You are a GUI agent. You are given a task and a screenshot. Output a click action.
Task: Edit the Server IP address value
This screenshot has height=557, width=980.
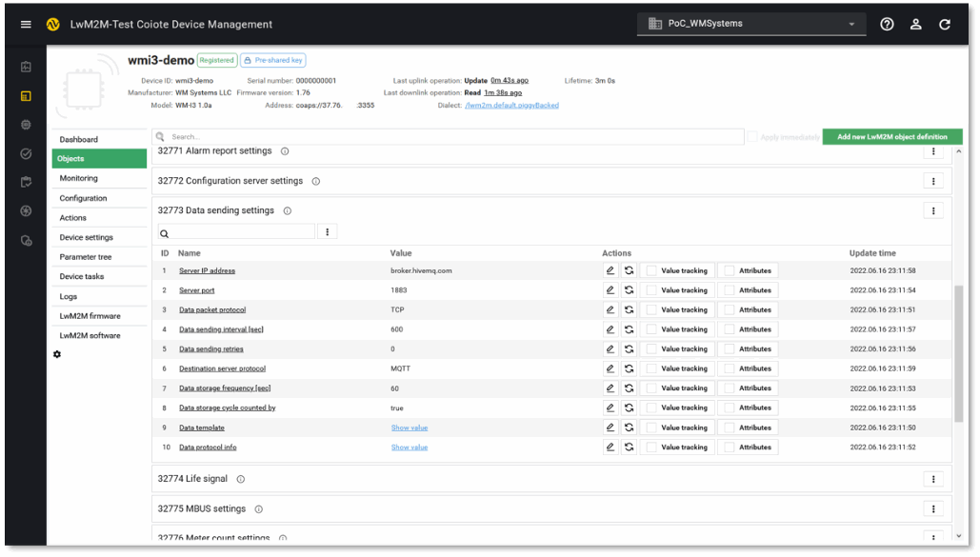[x=610, y=270]
